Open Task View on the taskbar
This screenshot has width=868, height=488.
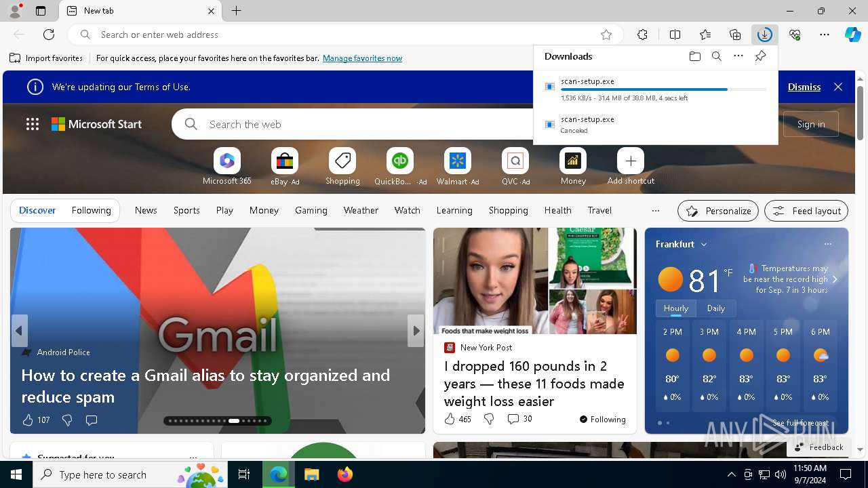[x=244, y=474]
